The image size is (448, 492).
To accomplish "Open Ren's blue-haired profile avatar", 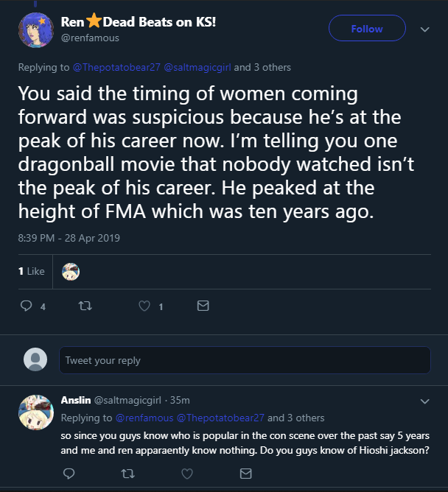I will [x=36, y=30].
